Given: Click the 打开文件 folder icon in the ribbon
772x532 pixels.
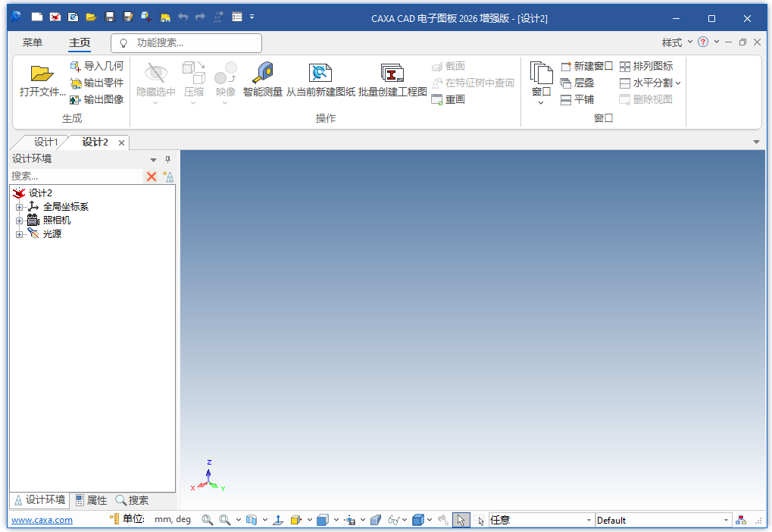Looking at the screenshot, I should [x=42, y=74].
